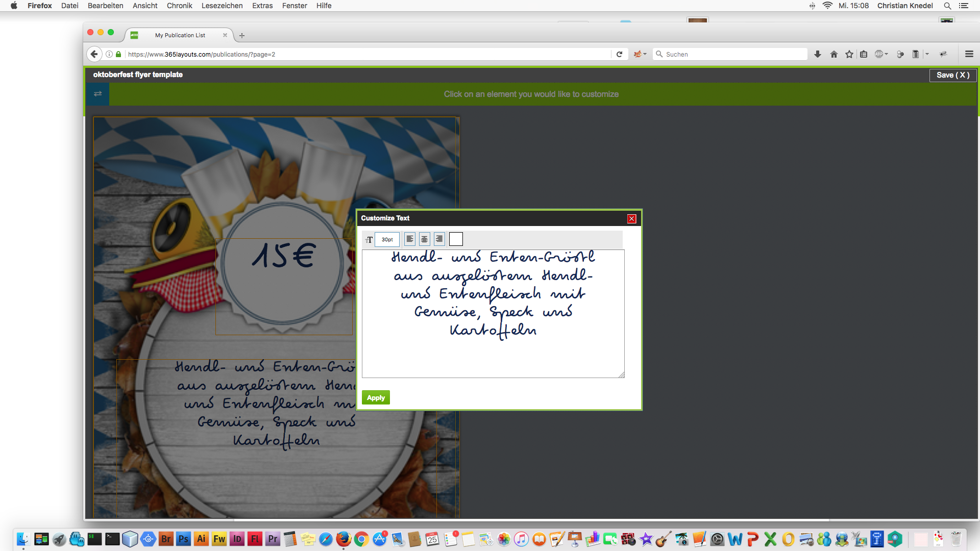This screenshot has width=980, height=551.
Task: Bookmark the page via the star icon
Action: point(849,54)
